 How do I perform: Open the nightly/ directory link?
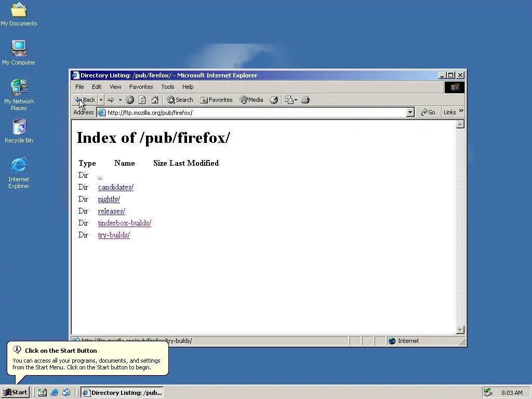click(x=109, y=199)
